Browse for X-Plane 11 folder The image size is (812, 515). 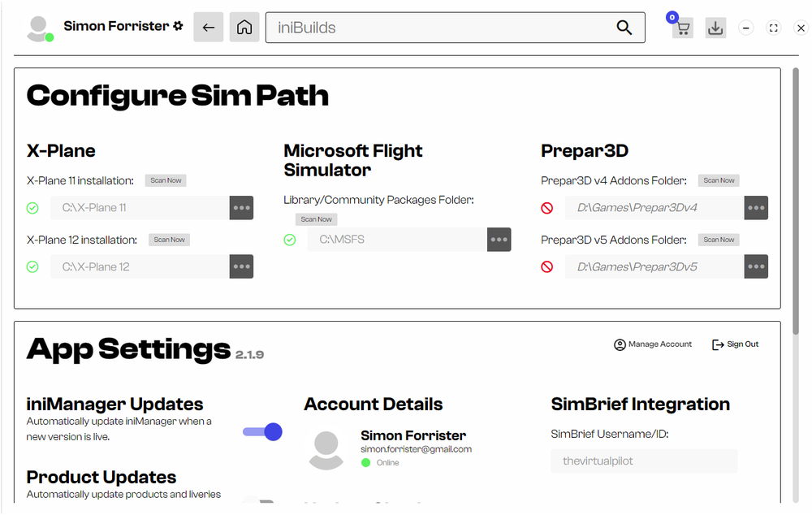[241, 208]
